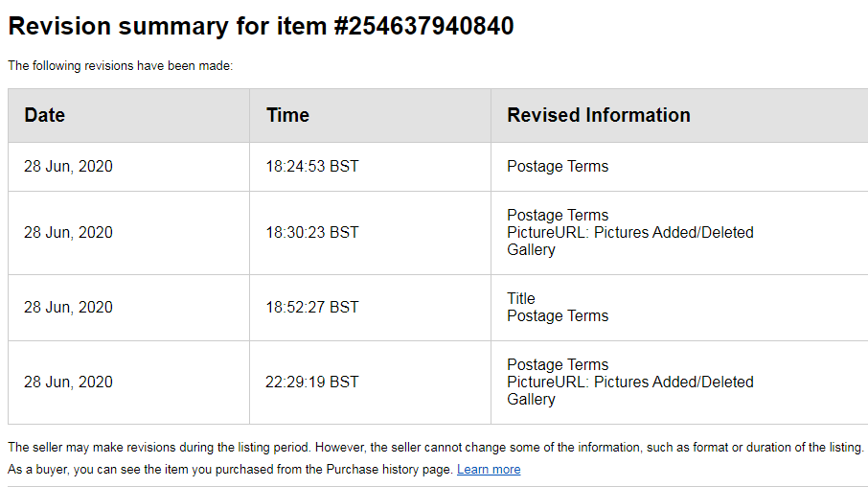
Task: Select the 18:24:53 BST time cell
Action: [x=312, y=167]
